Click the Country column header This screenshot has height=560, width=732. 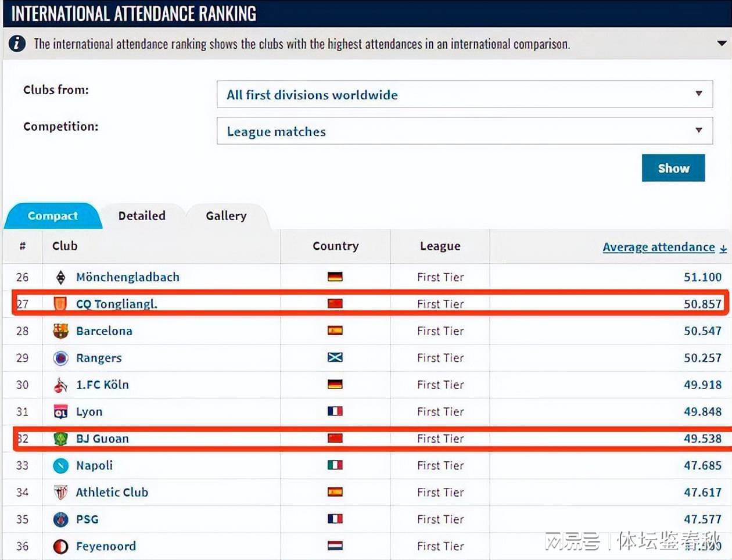point(336,246)
